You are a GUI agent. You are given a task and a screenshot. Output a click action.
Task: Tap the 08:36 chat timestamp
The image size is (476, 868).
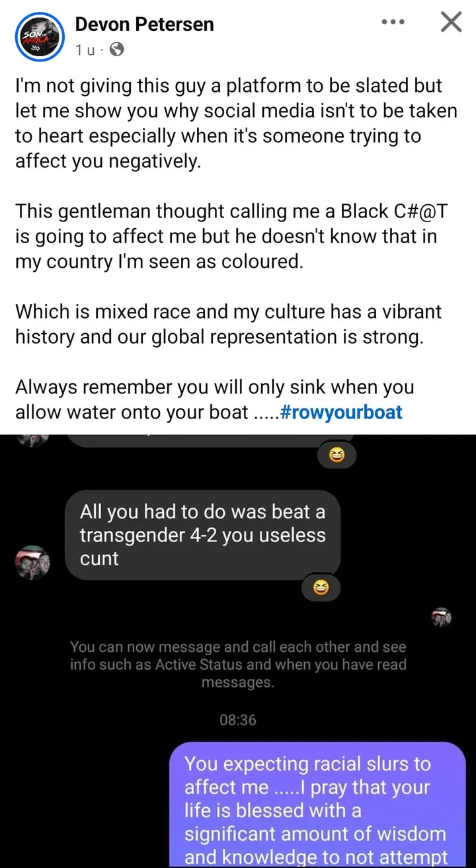click(x=238, y=719)
